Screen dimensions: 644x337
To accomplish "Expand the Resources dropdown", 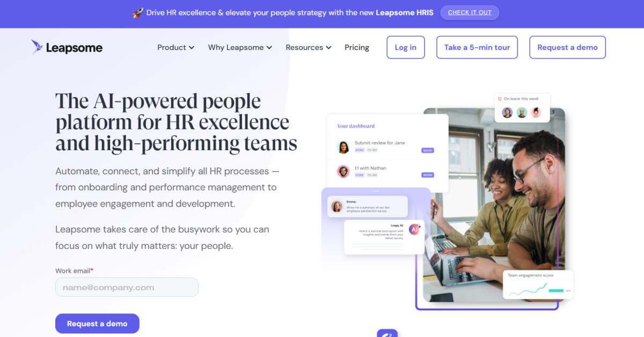I will click(308, 47).
